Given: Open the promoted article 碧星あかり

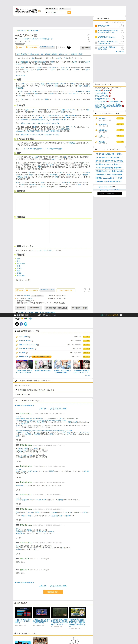Looking at the screenshot, I should coord(102,118).
